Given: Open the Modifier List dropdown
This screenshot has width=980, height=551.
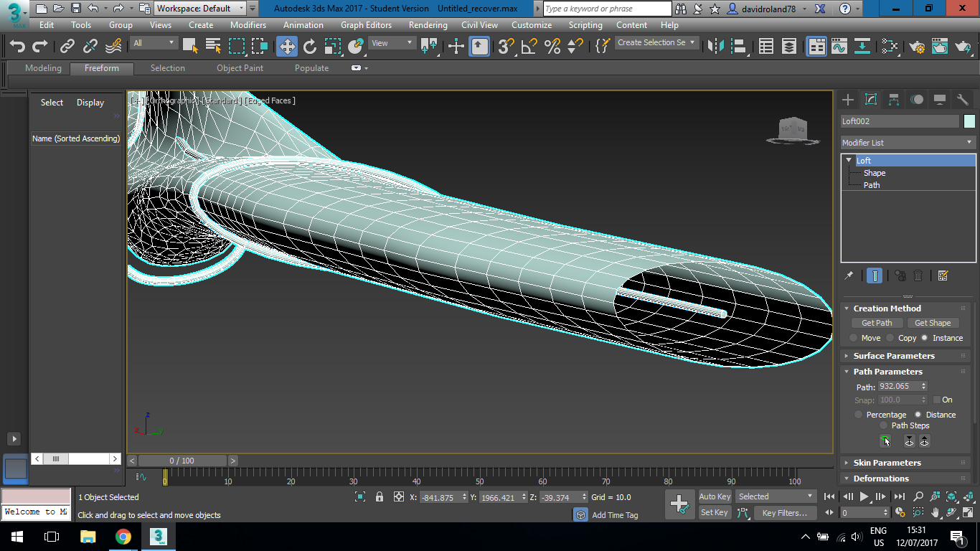Looking at the screenshot, I should tap(908, 142).
